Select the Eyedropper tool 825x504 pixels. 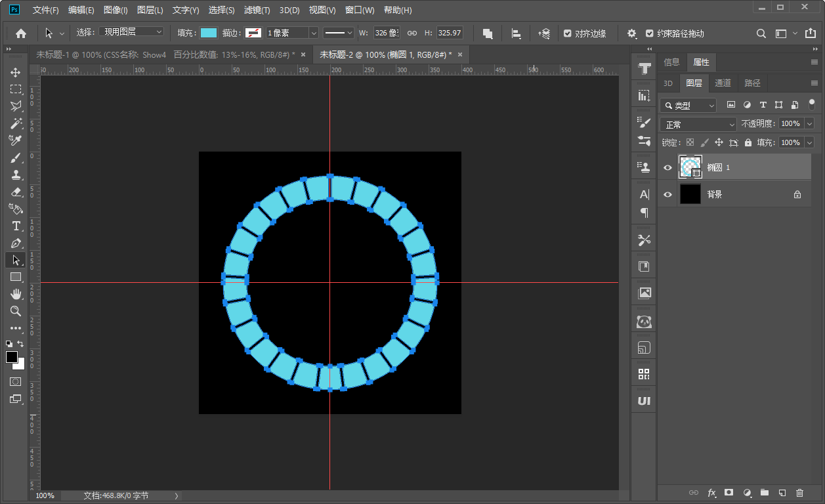click(x=15, y=140)
